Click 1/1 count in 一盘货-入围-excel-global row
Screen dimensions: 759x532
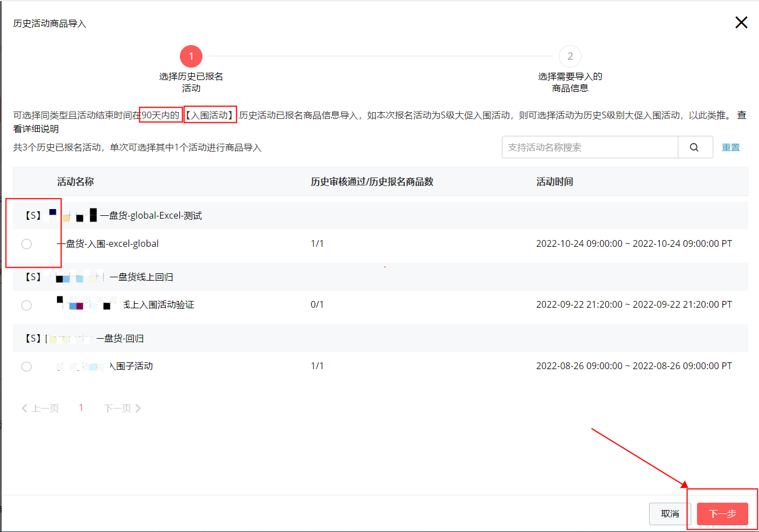click(x=317, y=243)
